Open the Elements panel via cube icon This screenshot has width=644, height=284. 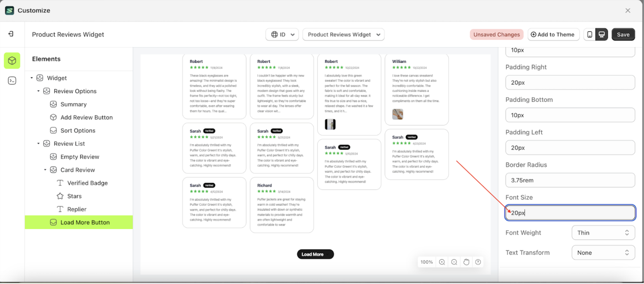(x=12, y=60)
